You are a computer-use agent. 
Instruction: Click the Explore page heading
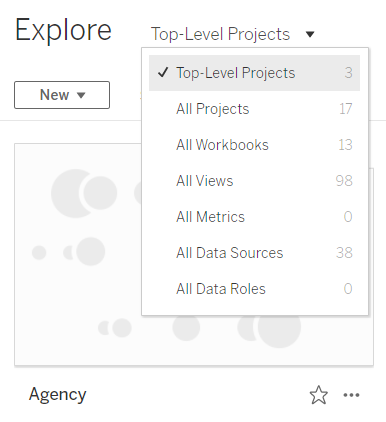(63, 30)
